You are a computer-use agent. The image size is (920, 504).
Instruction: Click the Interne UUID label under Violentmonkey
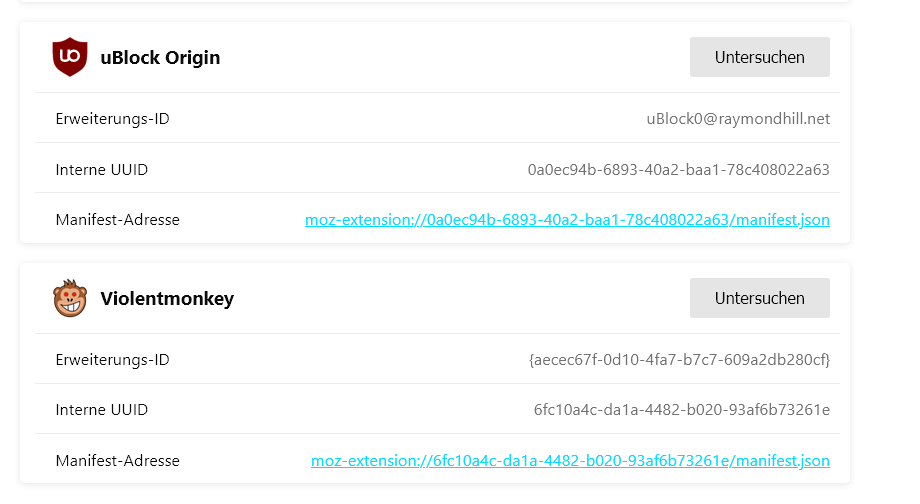(102, 410)
